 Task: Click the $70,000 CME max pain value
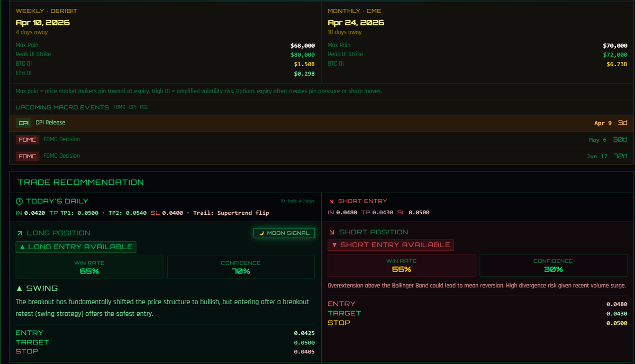coord(615,46)
